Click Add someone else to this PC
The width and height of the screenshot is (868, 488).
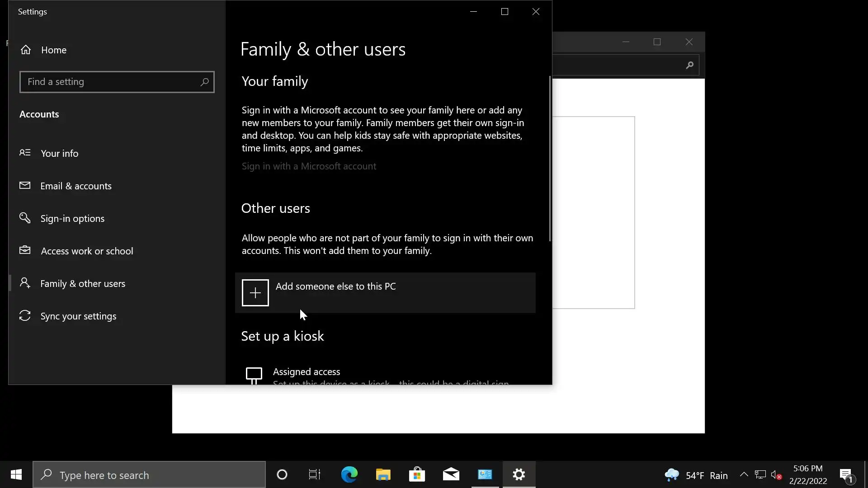point(335,286)
